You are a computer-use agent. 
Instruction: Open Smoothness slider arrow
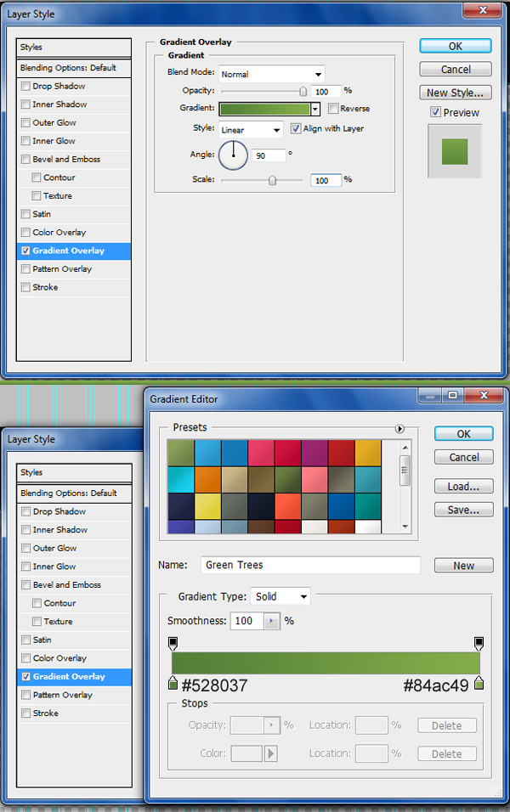click(272, 621)
